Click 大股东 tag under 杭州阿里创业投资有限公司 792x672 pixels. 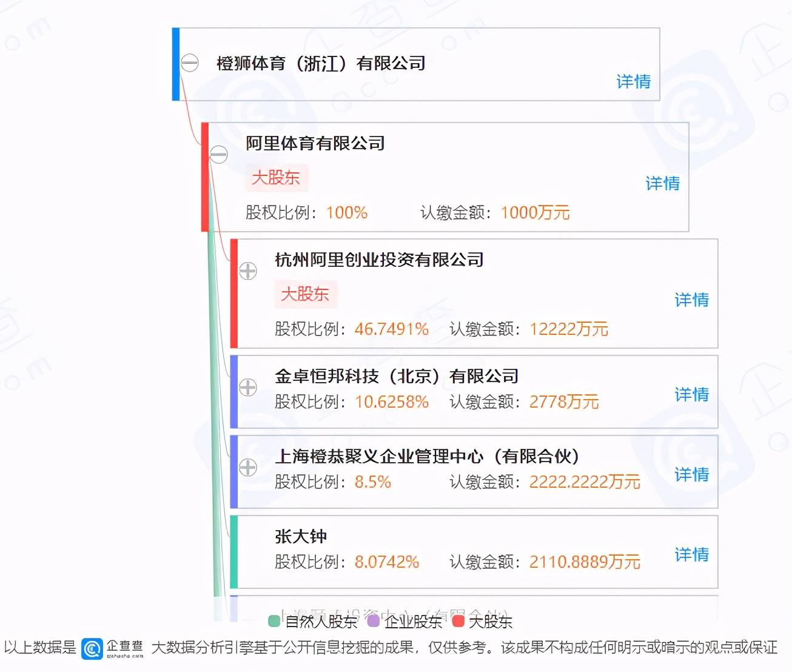point(305,294)
